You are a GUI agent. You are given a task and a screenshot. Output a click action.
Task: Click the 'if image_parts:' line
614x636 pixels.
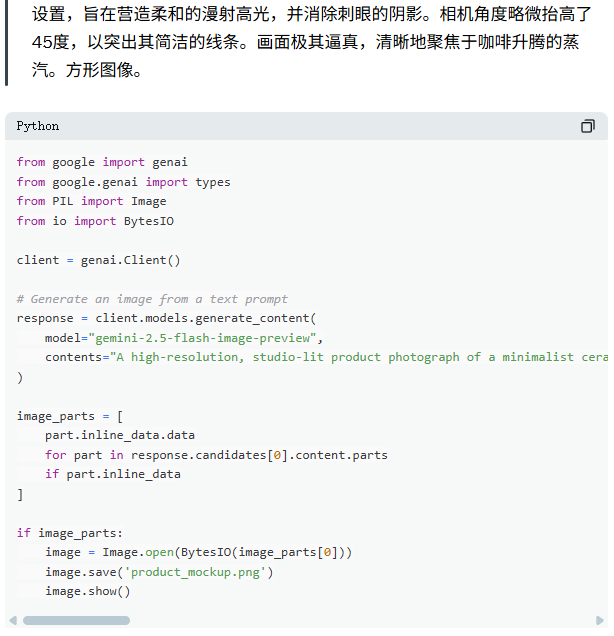pos(69,533)
